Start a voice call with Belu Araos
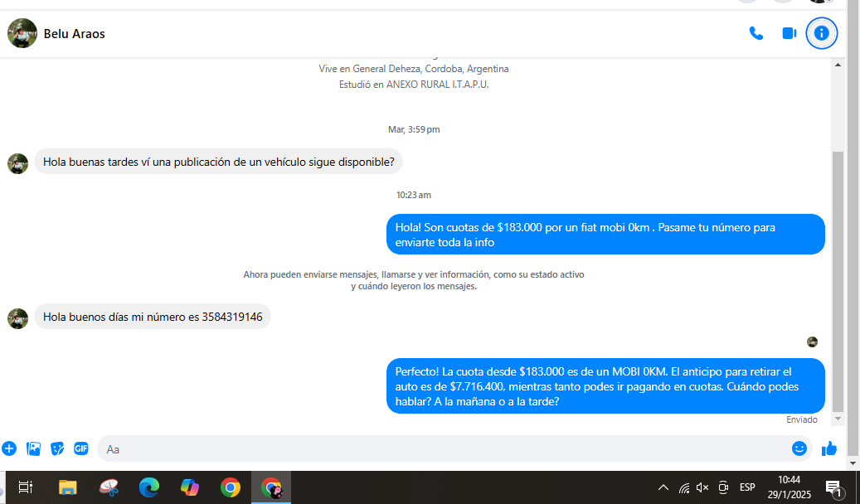The width and height of the screenshot is (860, 504). click(x=756, y=33)
